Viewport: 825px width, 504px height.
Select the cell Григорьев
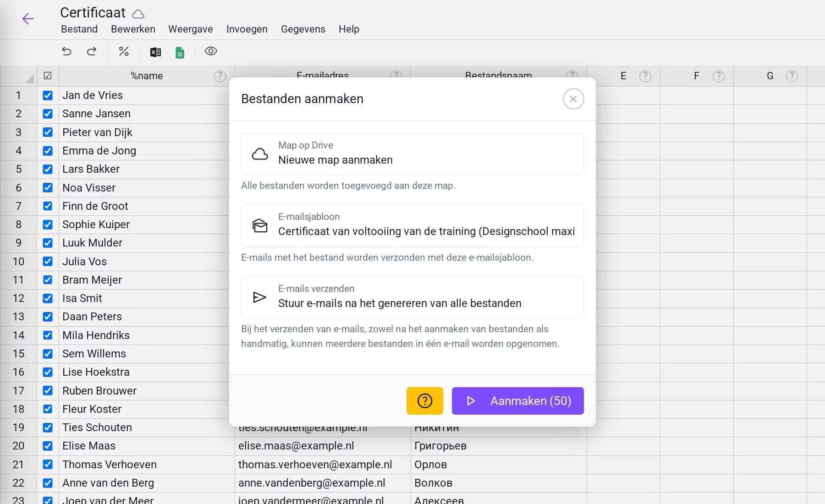(x=499, y=446)
